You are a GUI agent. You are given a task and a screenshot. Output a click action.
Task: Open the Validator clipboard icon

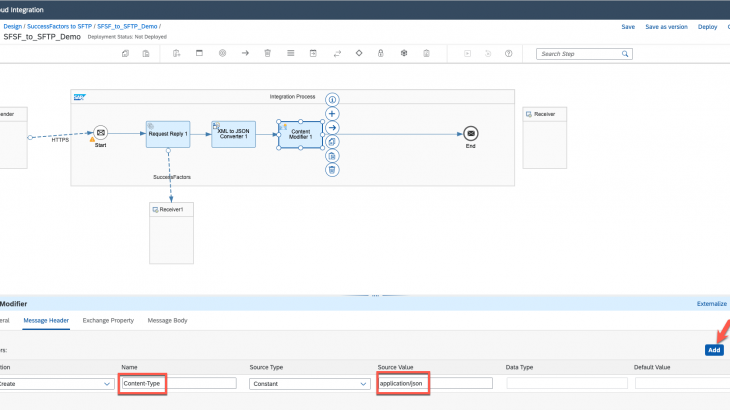[426, 54]
